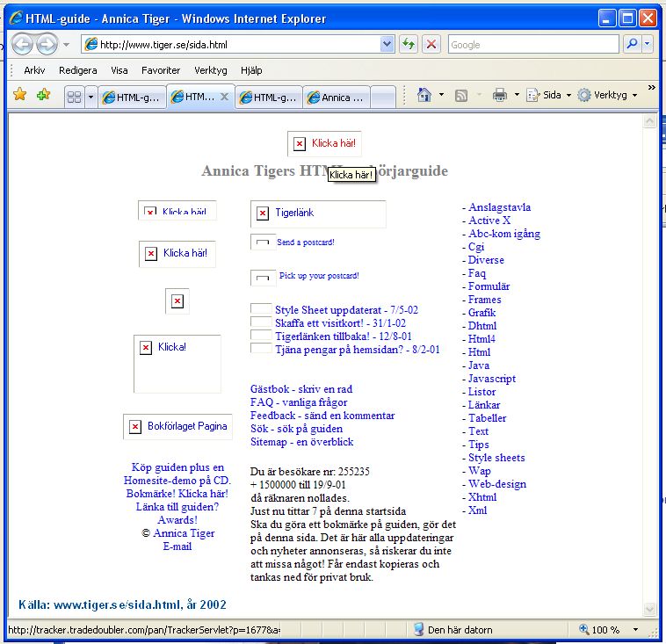Click the Klicka! broken image box
This screenshot has height=644, width=666.
coord(177,364)
